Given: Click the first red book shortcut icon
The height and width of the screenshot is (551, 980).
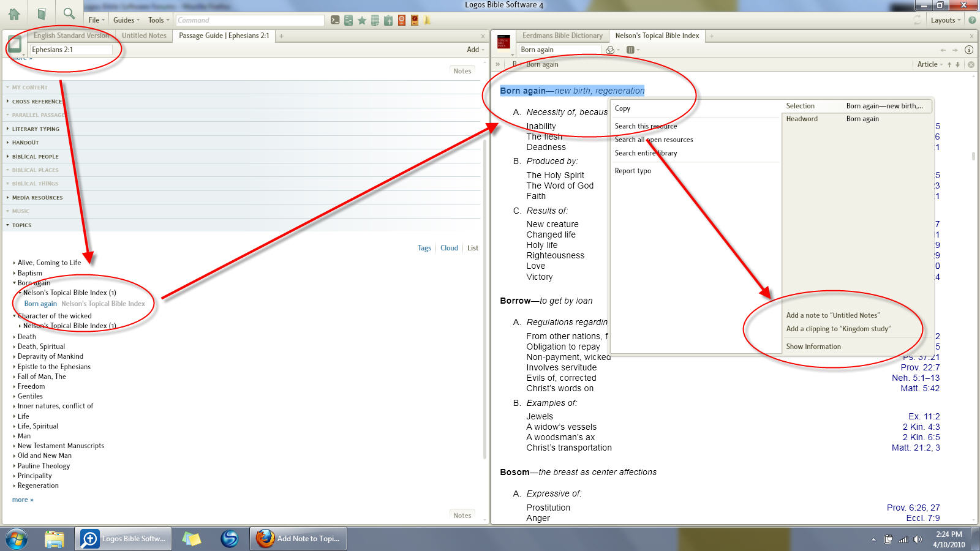Looking at the screenshot, I should coord(402,20).
